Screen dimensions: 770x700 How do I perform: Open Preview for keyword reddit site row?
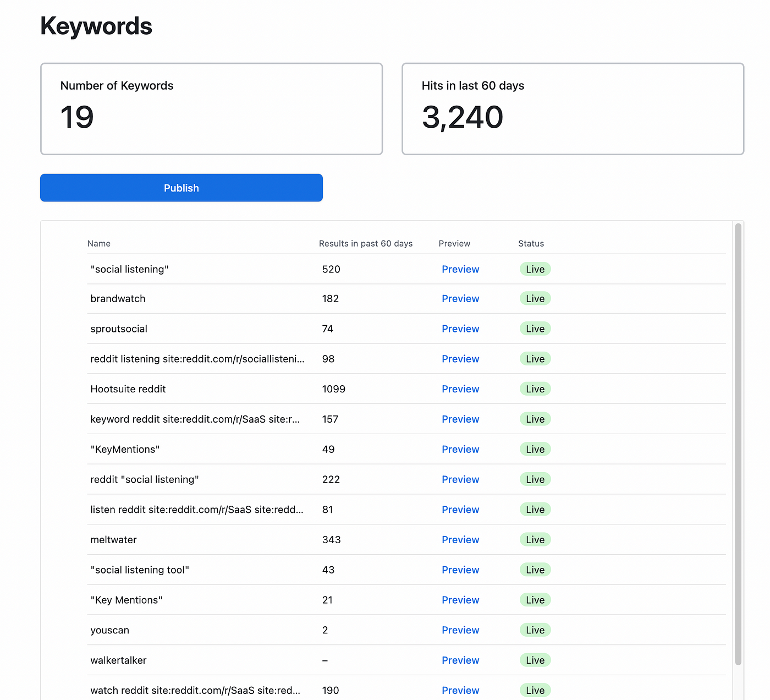tap(460, 419)
